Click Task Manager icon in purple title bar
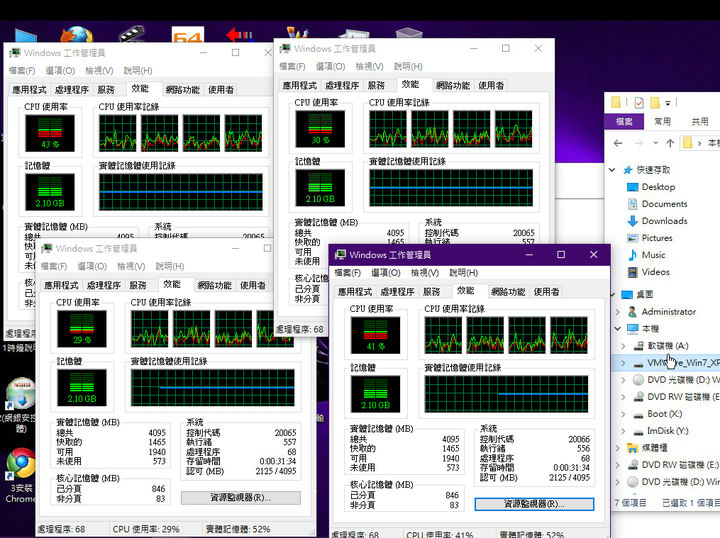Viewport: 720px width, 538px height. (340, 254)
